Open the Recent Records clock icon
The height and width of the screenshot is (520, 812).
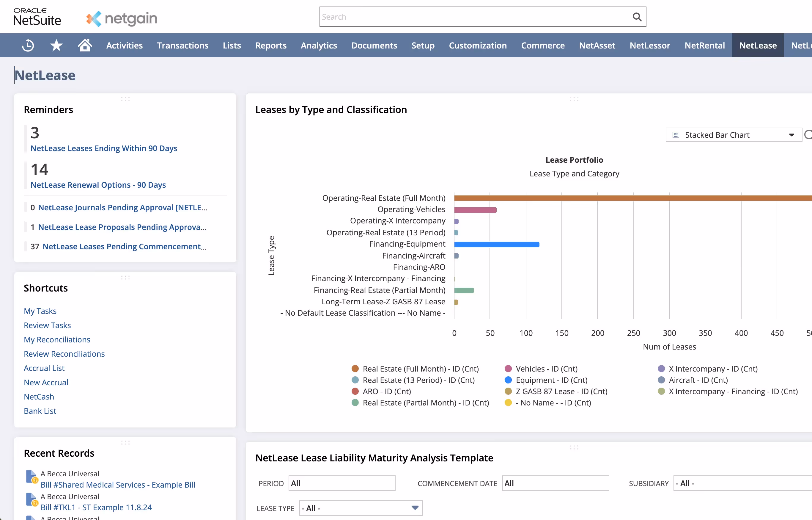tap(28, 45)
